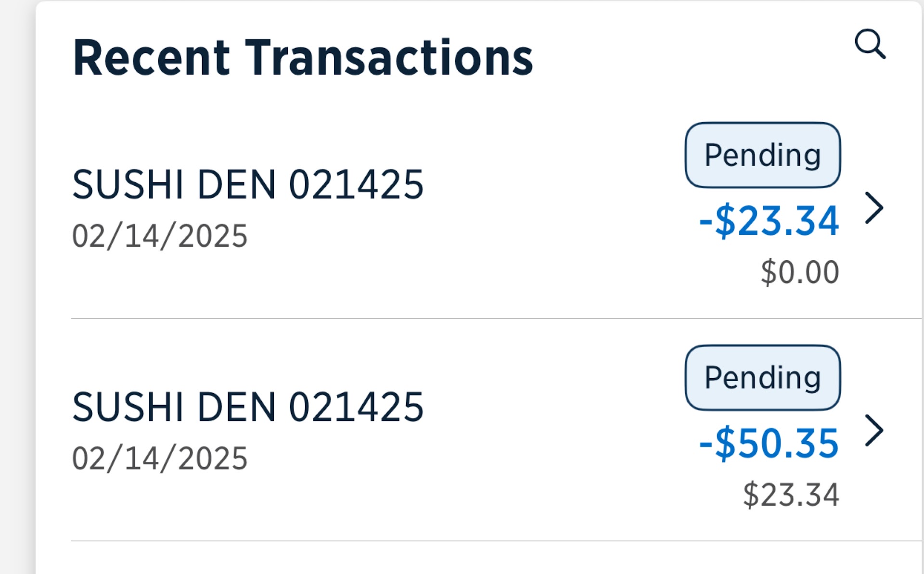Click the divider line below the -$50.35 transaction
Image resolution: width=924 pixels, height=574 pixels.
coord(481,541)
